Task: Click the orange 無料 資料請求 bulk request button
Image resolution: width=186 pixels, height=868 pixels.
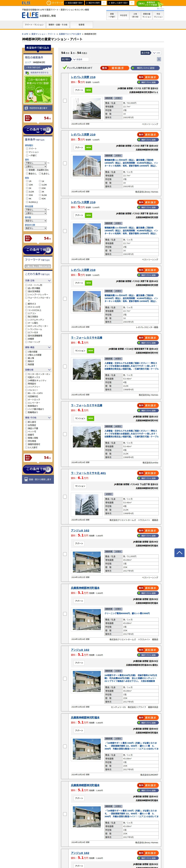Action: point(114,68)
